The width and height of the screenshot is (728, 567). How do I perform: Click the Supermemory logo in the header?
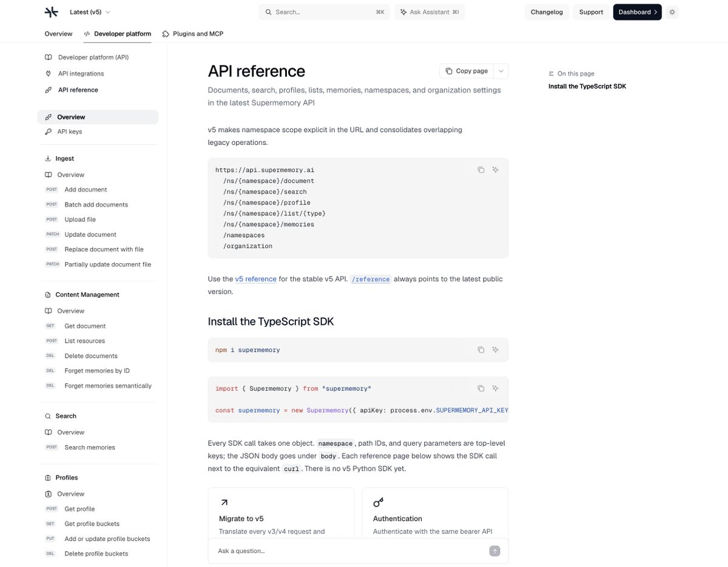[x=52, y=12]
